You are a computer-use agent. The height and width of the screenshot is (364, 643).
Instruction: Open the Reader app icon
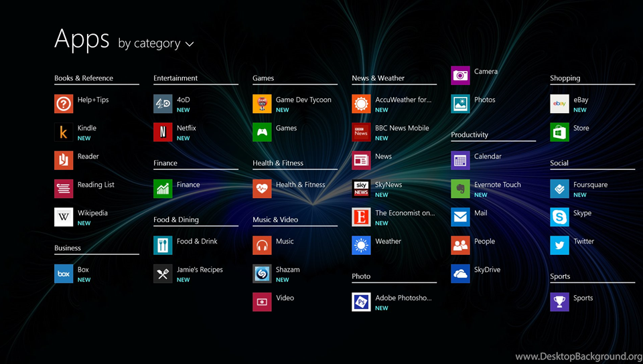coord(64,160)
